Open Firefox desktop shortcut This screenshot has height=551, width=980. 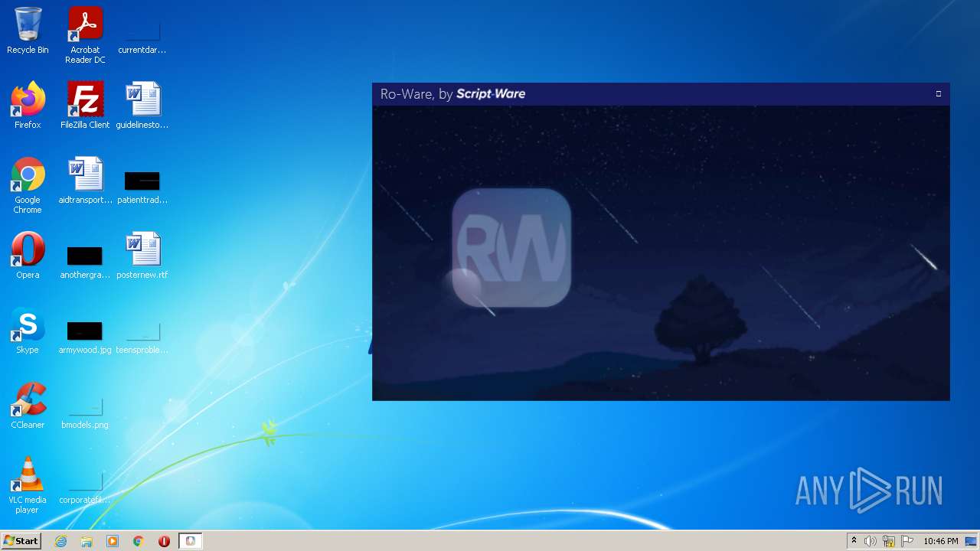[28, 105]
